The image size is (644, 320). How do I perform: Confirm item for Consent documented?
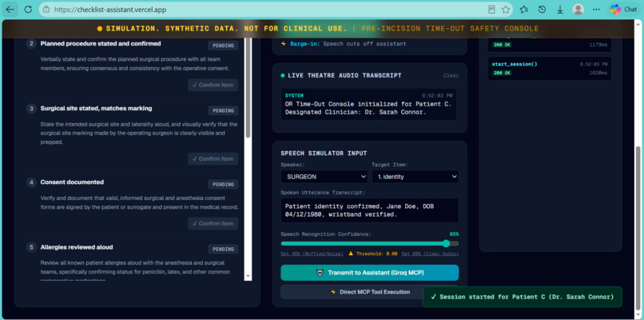[213, 223]
